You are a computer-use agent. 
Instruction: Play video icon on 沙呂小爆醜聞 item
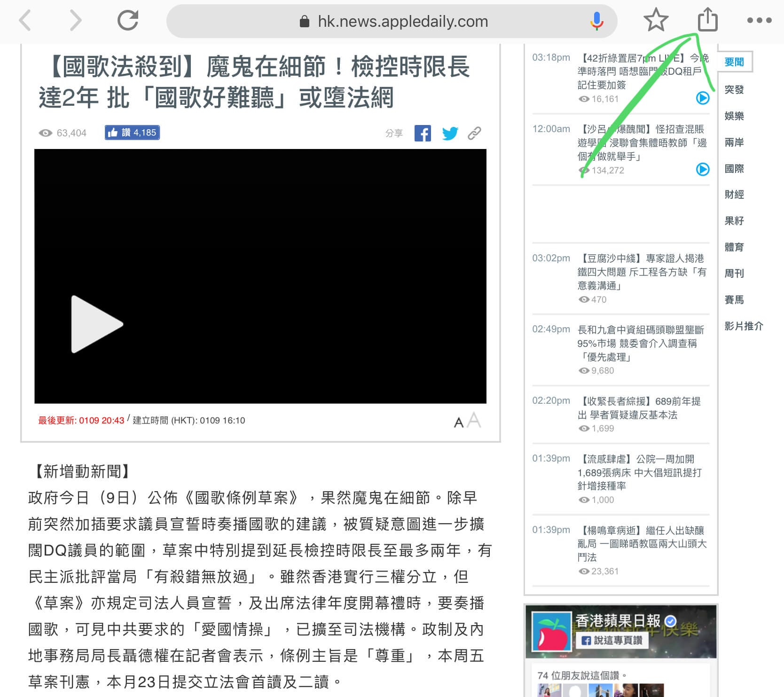pyautogui.click(x=702, y=169)
